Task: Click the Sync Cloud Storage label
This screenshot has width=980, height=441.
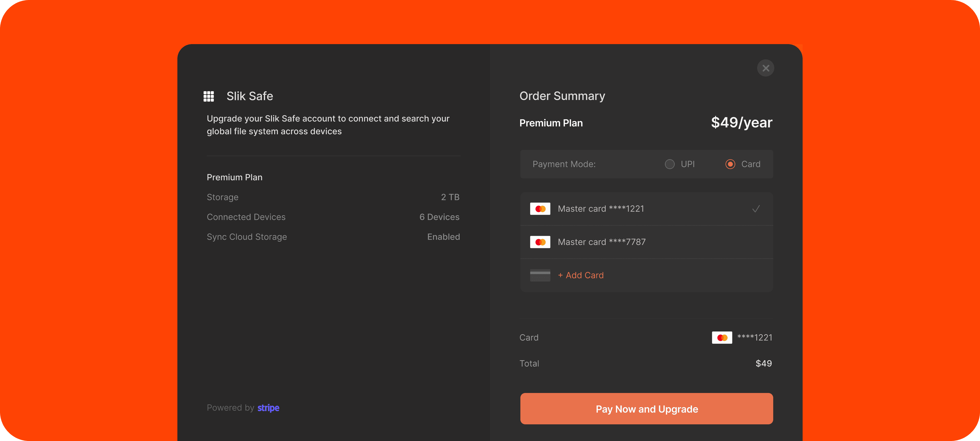Action: [246, 237]
